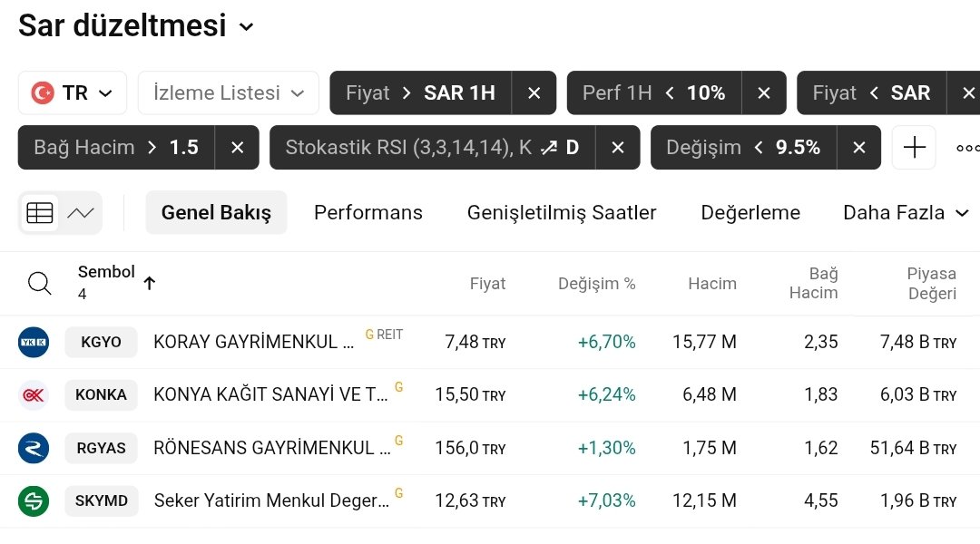Remove the Perf 1H < 10% filter
This screenshot has width=980, height=544.
click(763, 93)
